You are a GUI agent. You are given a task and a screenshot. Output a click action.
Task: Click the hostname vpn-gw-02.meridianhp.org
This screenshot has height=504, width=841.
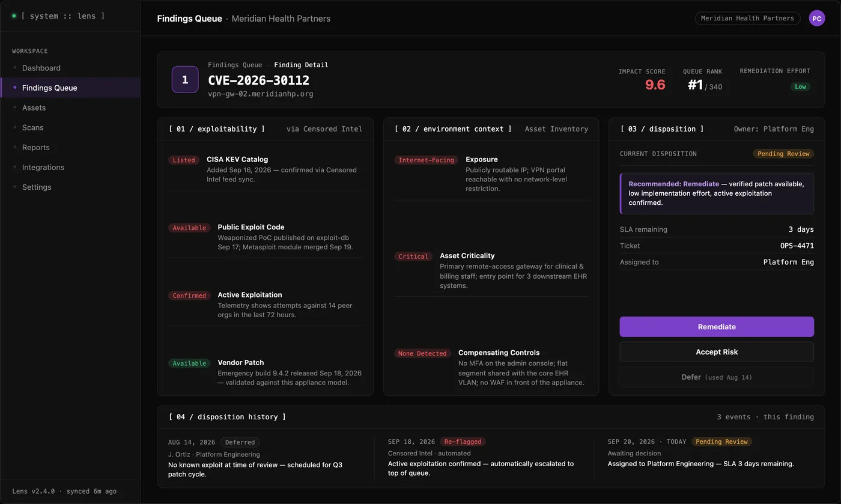(x=261, y=94)
